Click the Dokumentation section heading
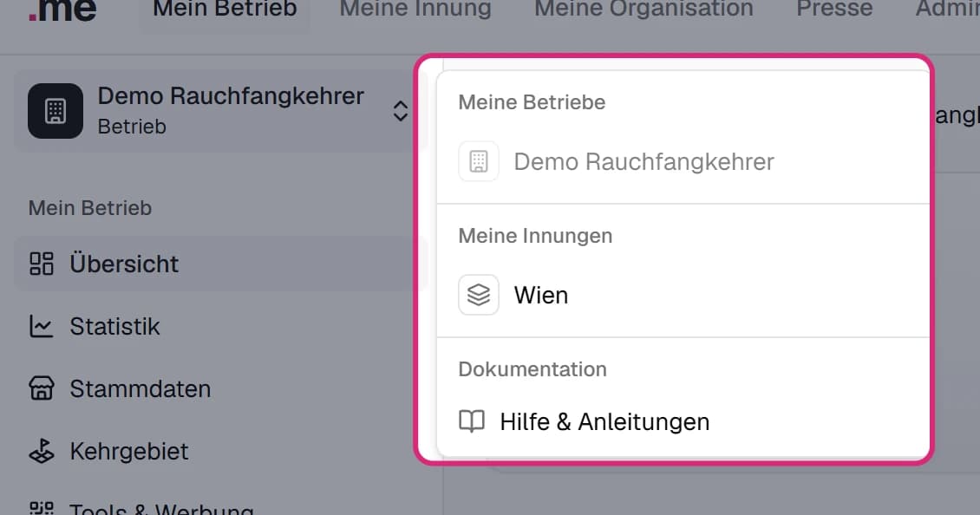Image resolution: width=980 pixels, height=515 pixels. pos(532,368)
